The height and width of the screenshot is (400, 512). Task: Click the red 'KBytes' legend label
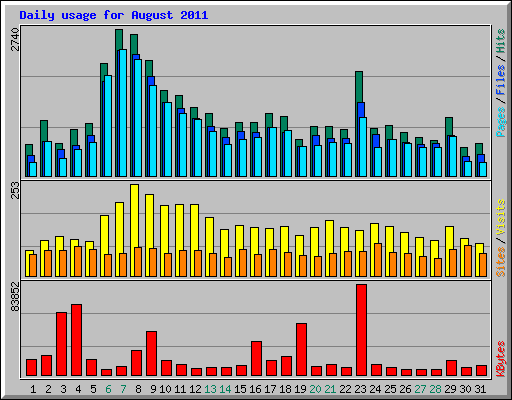501,359
